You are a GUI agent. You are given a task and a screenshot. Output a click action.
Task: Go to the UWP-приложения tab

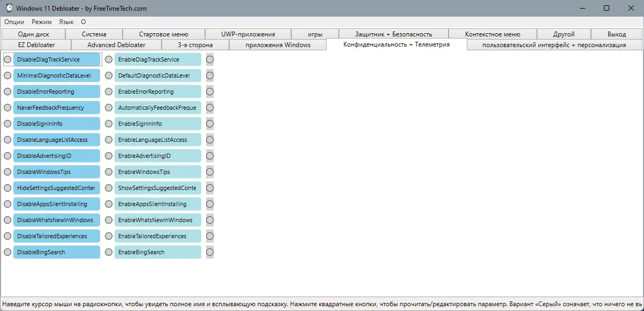tap(248, 34)
